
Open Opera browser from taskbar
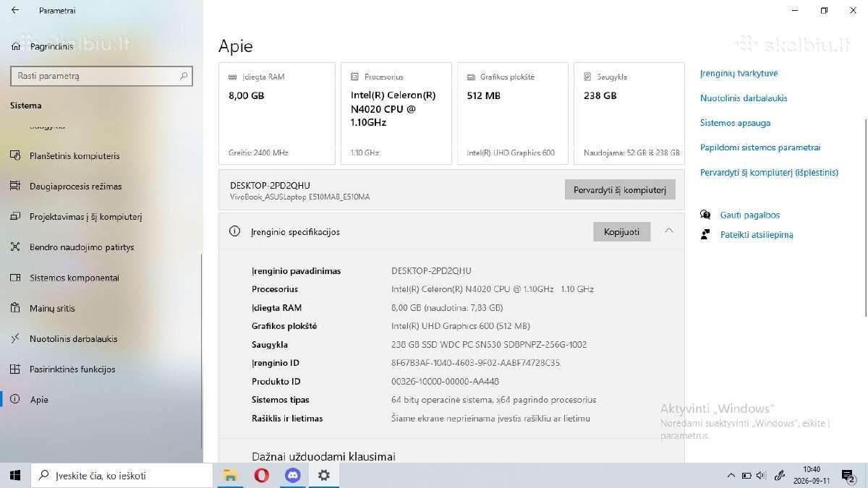click(261, 475)
